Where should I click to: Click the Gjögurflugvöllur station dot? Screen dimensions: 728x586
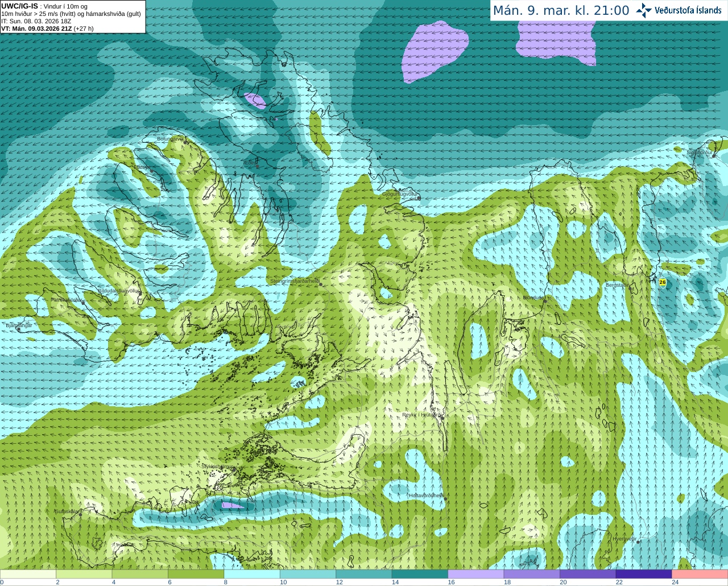pyautogui.click(x=419, y=198)
